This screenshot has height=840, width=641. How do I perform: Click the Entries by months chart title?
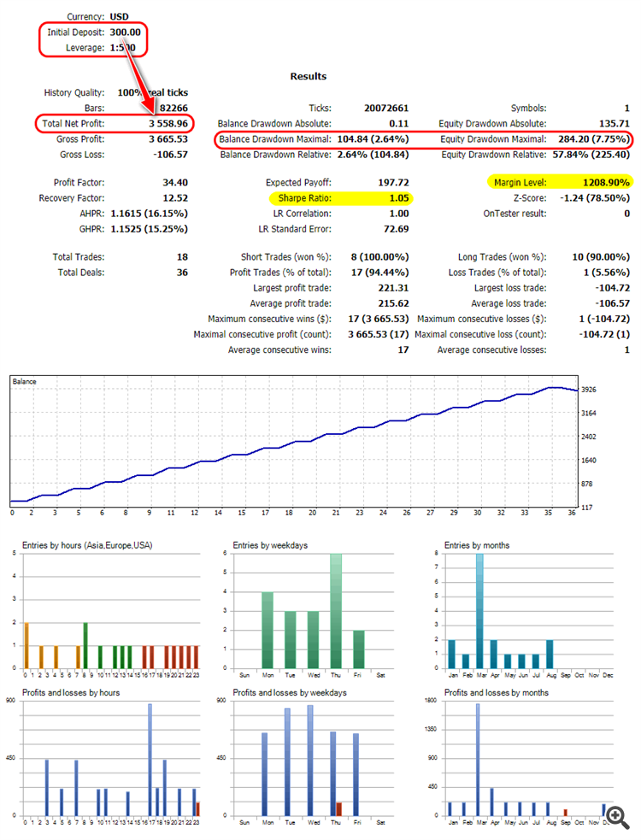(477, 545)
